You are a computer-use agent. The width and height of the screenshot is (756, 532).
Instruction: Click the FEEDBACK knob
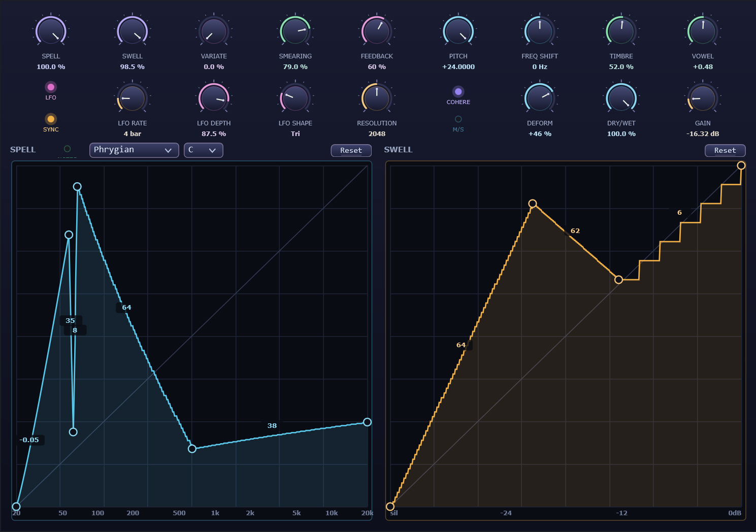(377, 31)
